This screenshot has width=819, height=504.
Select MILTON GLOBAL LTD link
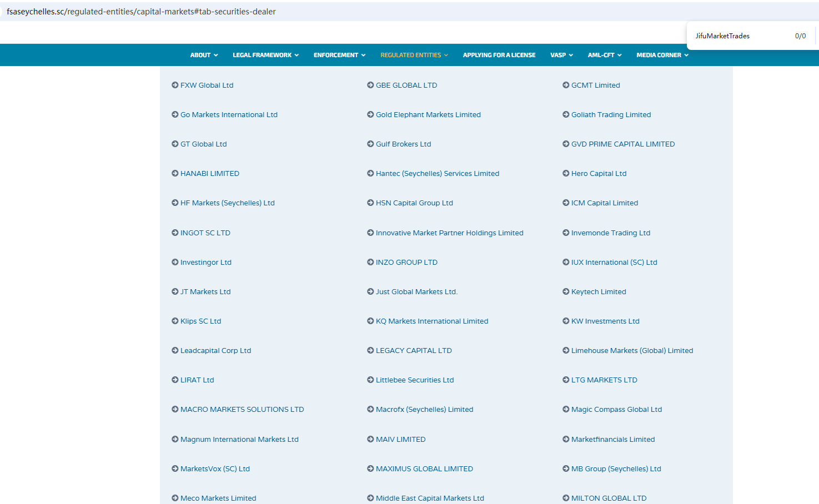tap(609, 498)
